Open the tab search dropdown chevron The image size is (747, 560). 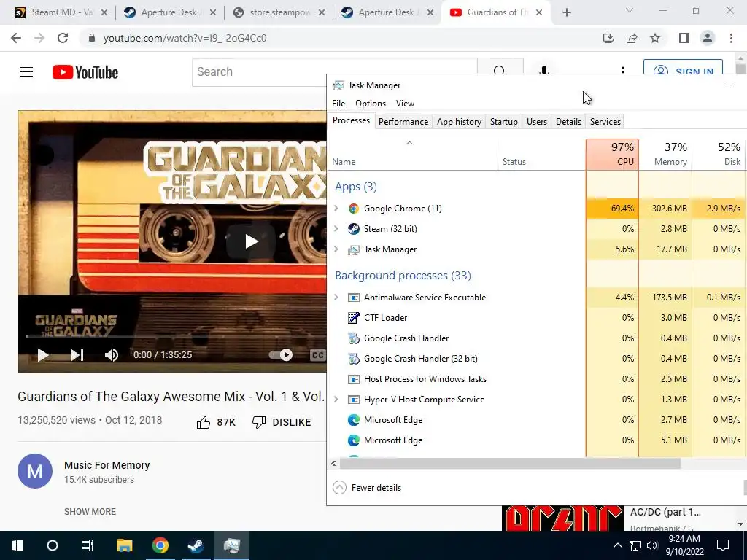630,10
